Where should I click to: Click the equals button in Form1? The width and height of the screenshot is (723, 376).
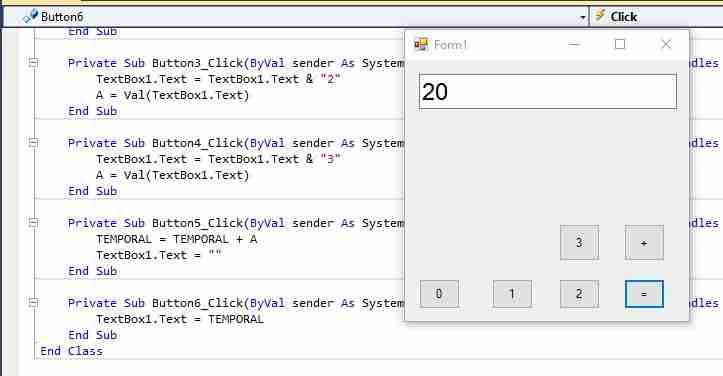[x=644, y=293]
